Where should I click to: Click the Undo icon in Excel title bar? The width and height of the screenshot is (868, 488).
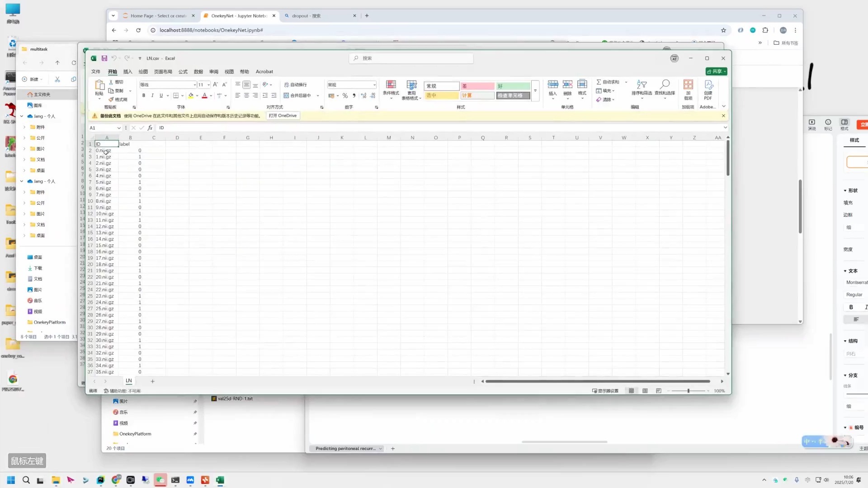114,58
